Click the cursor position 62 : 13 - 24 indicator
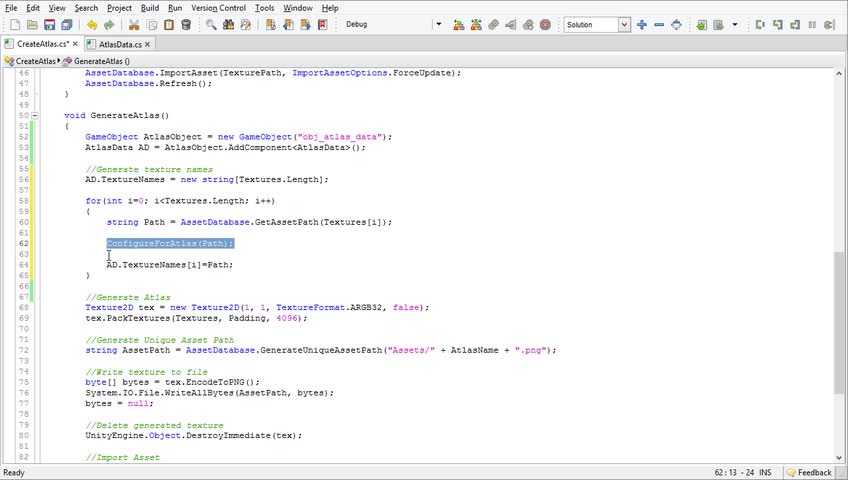848x480 pixels. 734,472
